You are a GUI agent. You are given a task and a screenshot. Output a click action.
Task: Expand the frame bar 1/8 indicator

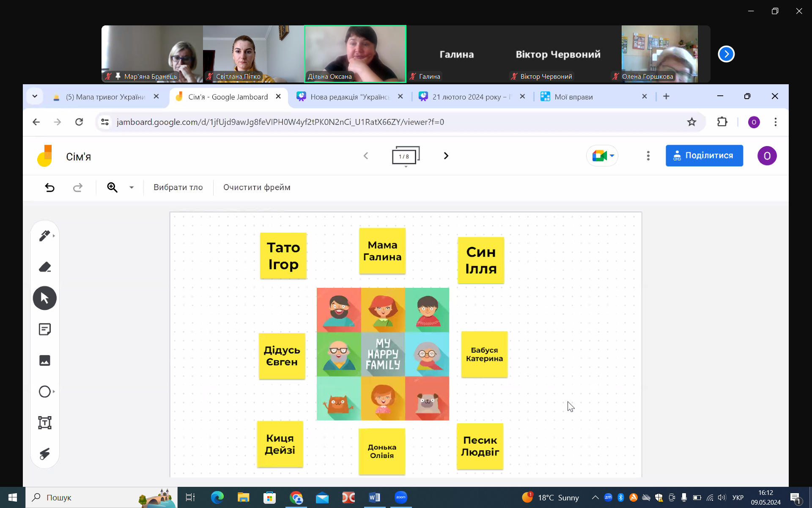click(x=405, y=156)
